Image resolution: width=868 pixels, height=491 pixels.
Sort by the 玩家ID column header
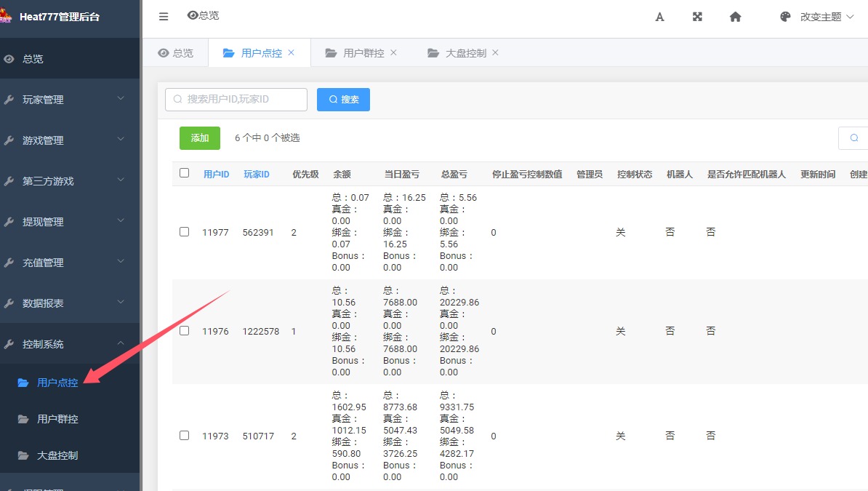(255, 173)
